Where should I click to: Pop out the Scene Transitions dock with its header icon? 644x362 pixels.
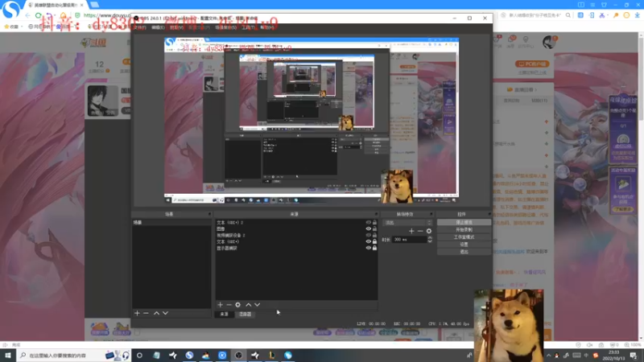pos(431,214)
